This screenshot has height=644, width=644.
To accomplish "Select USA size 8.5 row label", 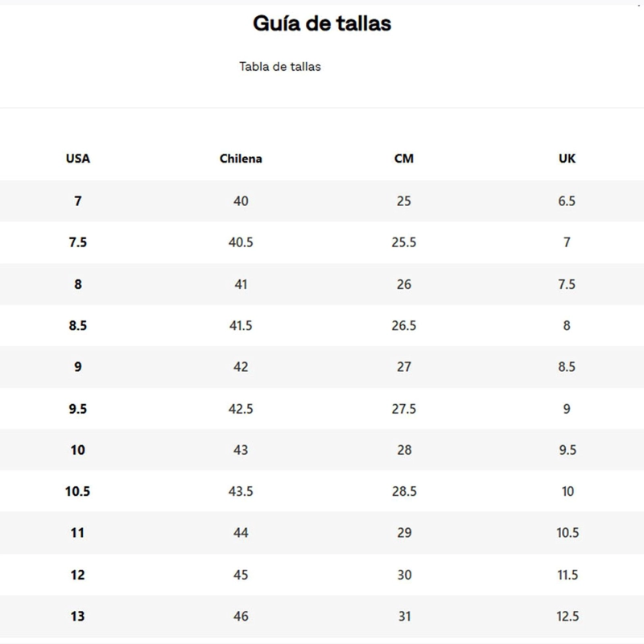I will click(x=77, y=326).
